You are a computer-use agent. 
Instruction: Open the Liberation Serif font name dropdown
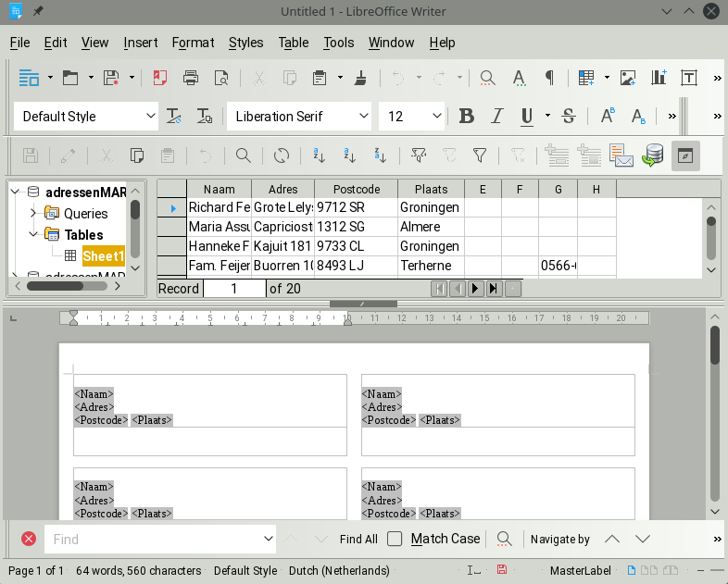tap(364, 116)
